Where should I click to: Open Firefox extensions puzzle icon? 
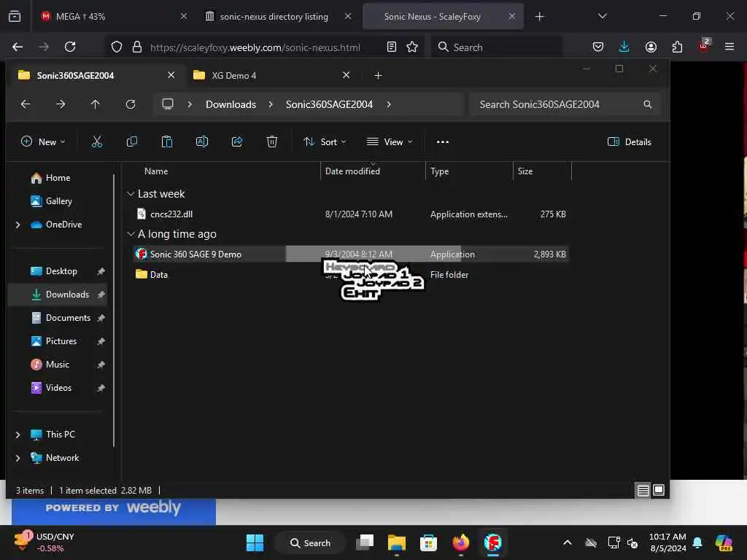point(677,47)
